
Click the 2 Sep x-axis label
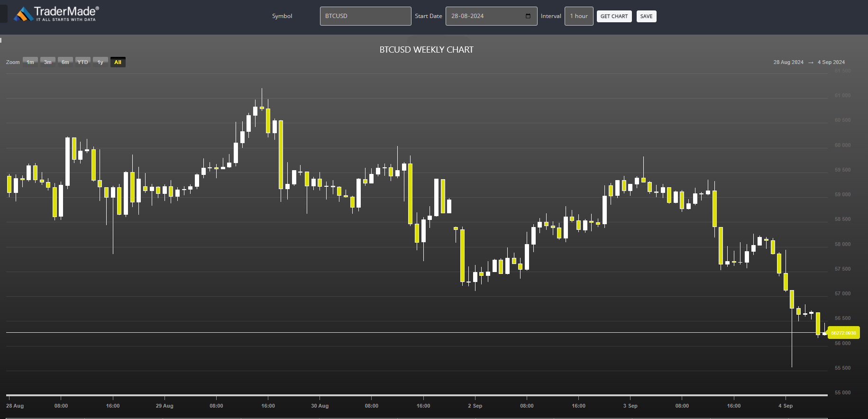(x=475, y=406)
